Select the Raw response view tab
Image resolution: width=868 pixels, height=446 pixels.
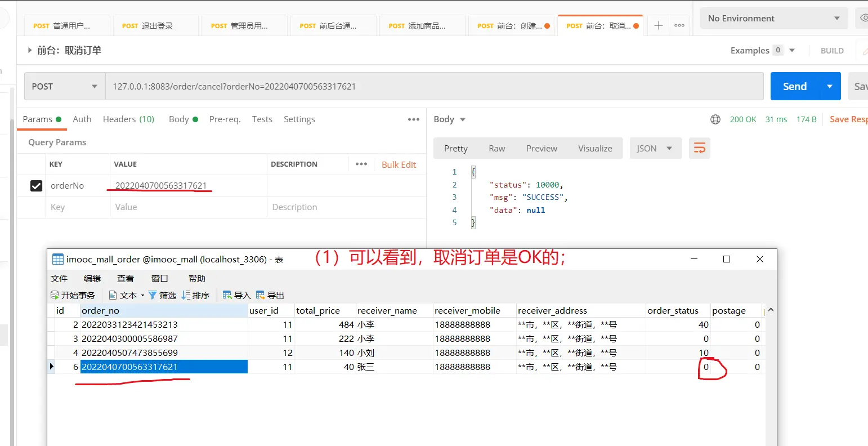point(496,149)
